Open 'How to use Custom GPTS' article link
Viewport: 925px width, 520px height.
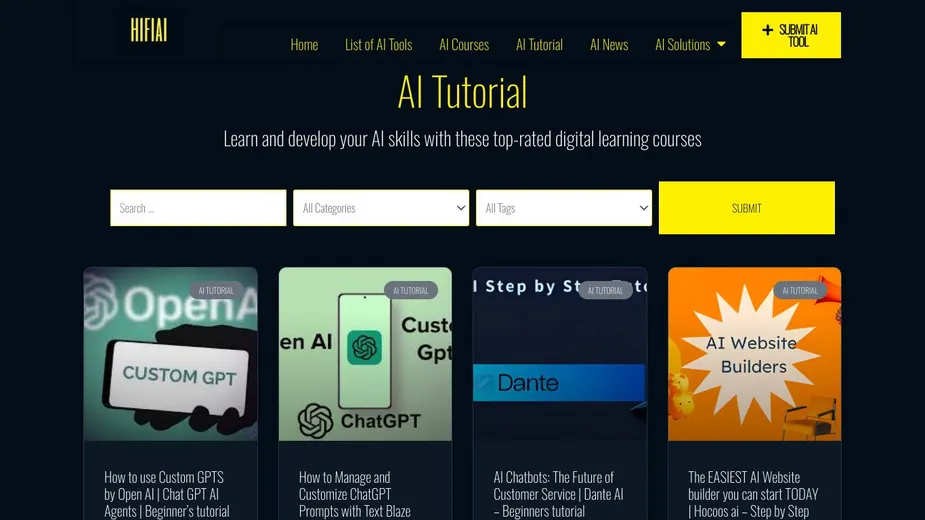point(167,494)
